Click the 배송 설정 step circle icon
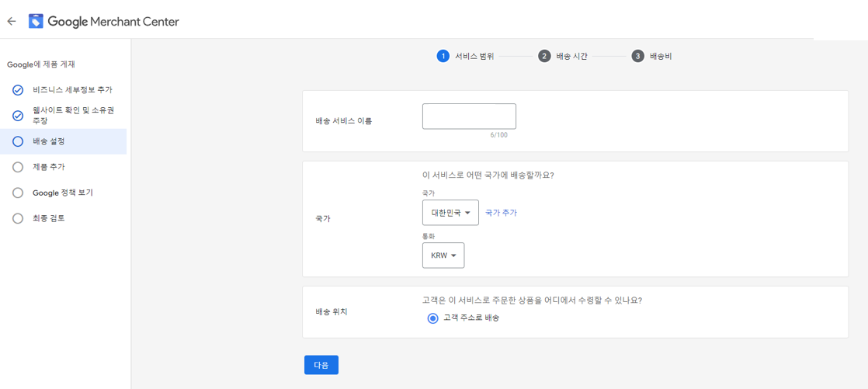This screenshot has height=389, width=868. pyautogui.click(x=18, y=141)
